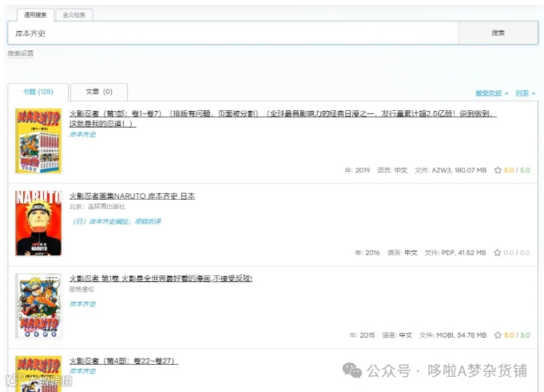The image size is (544, 392).
Task: Open title link 火影忍者(第1部:卷1~卷7)
Action: point(283,118)
